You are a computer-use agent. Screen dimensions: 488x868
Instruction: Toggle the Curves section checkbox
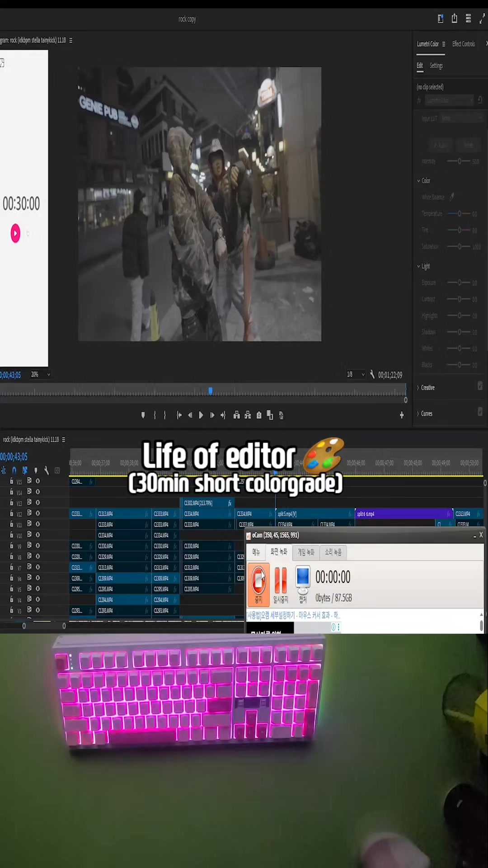[x=480, y=412]
